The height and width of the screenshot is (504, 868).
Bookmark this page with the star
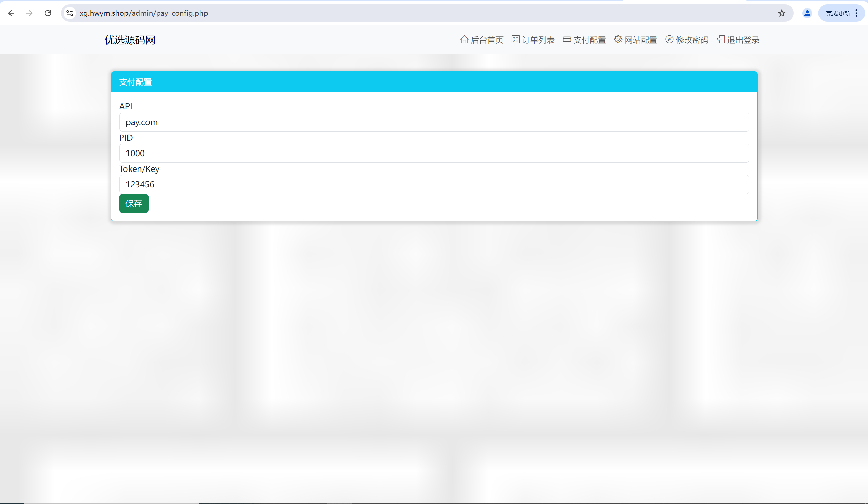point(782,13)
